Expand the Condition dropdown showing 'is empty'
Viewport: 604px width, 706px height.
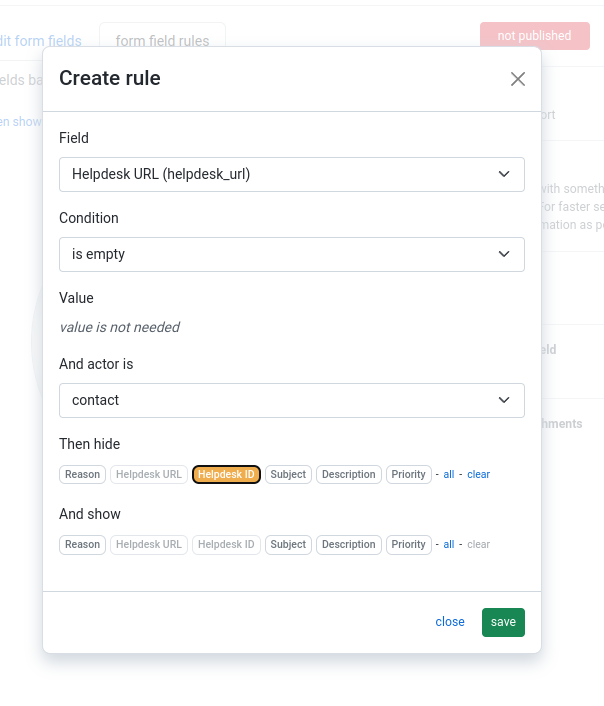coord(291,254)
